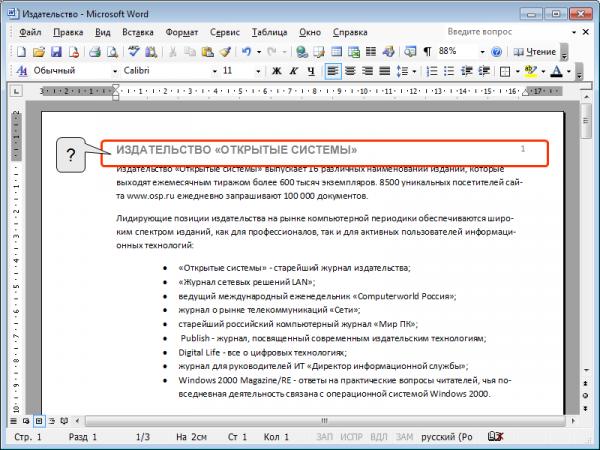Image resolution: width=600 pixels, height=450 pixels.
Task: Apply the yellow highlight color
Action: (x=532, y=71)
